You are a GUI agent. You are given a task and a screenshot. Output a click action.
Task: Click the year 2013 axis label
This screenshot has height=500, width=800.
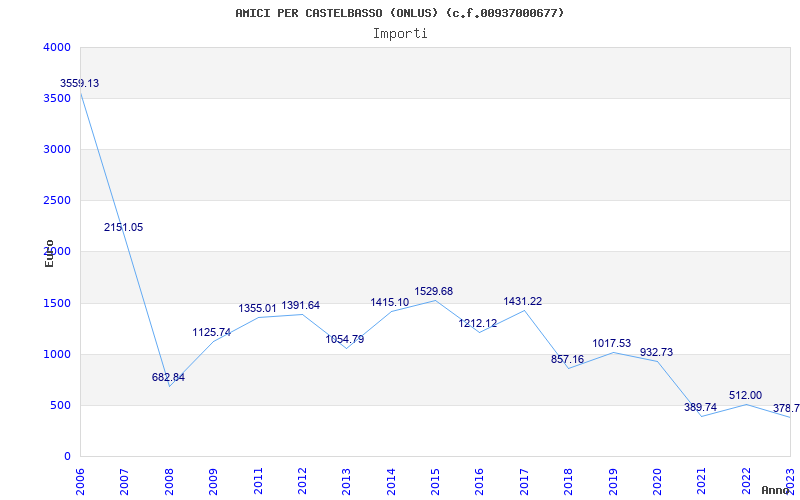tap(346, 481)
